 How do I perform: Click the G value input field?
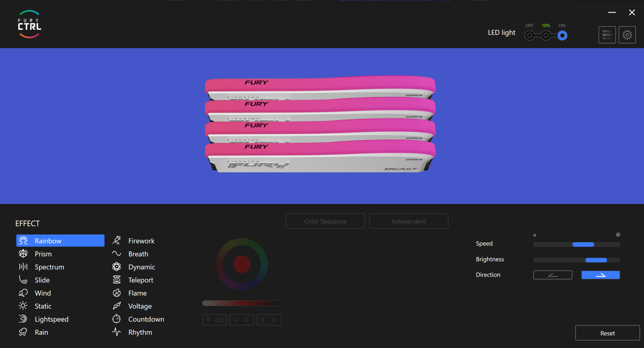pyautogui.click(x=242, y=320)
